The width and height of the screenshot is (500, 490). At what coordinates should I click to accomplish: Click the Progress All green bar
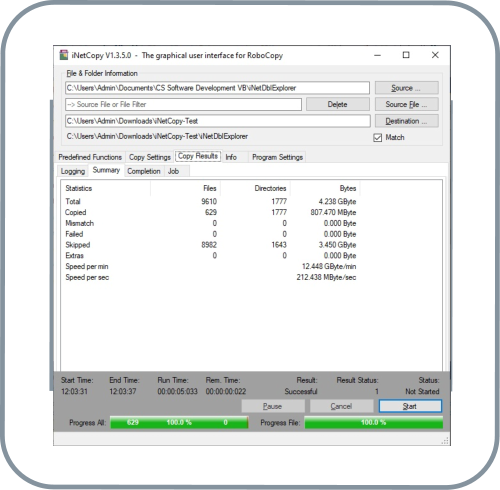pos(179,422)
